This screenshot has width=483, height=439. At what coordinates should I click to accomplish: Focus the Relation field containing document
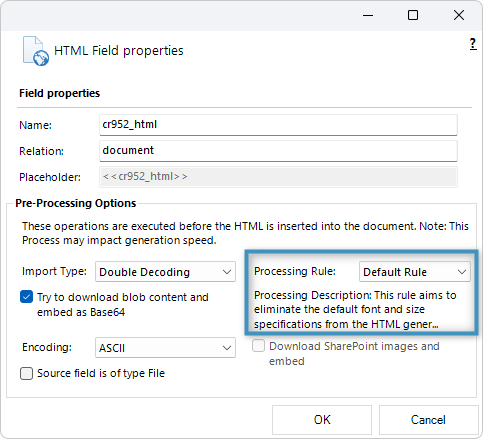pos(278,151)
